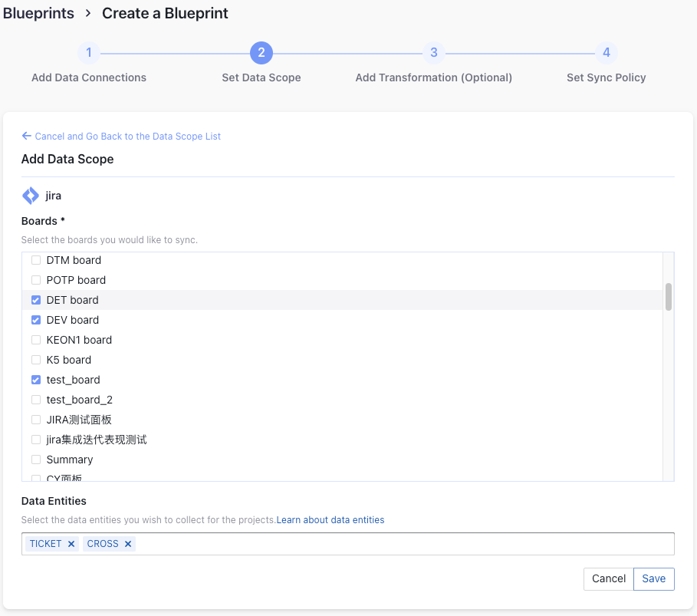Click the boards list scrollbar thumb
697x616 pixels.
pos(669,297)
